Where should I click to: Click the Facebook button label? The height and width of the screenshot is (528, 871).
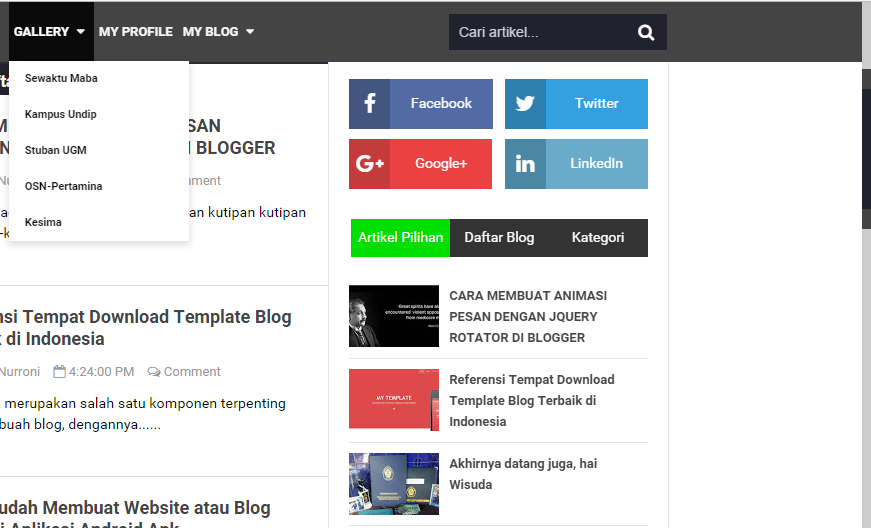pyautogui.click(x=441, y=103)
